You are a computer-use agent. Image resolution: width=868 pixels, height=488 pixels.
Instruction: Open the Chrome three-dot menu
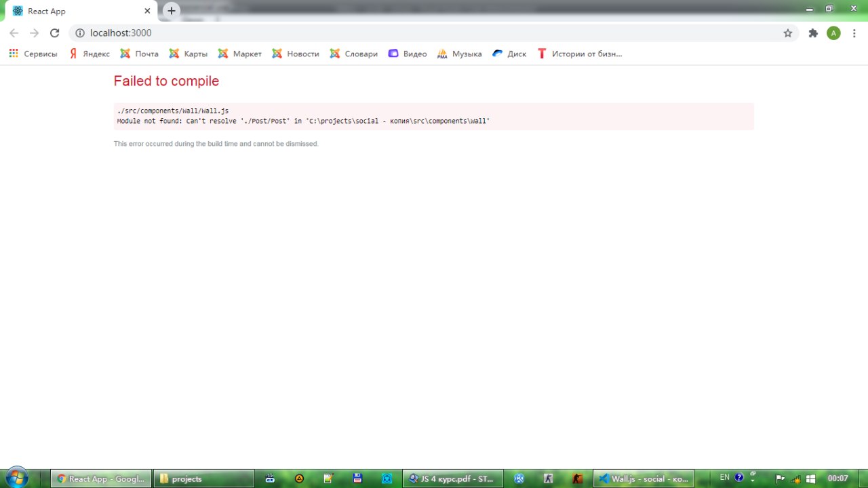pyautogui.click(x=854, y=33)
